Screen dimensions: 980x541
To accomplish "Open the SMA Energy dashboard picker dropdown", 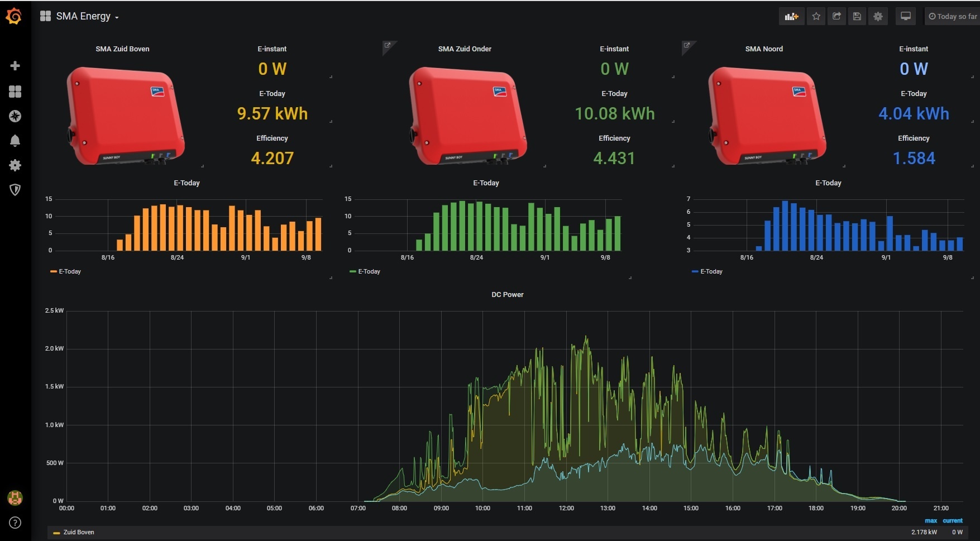I will pyautogui.click(x=88, y=17).
